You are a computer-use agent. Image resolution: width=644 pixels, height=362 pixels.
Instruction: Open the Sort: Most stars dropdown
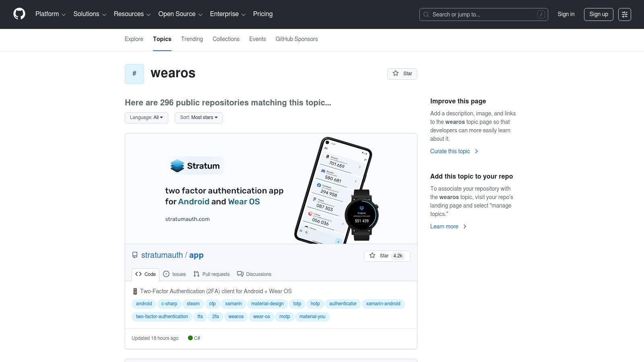[198, 117]
